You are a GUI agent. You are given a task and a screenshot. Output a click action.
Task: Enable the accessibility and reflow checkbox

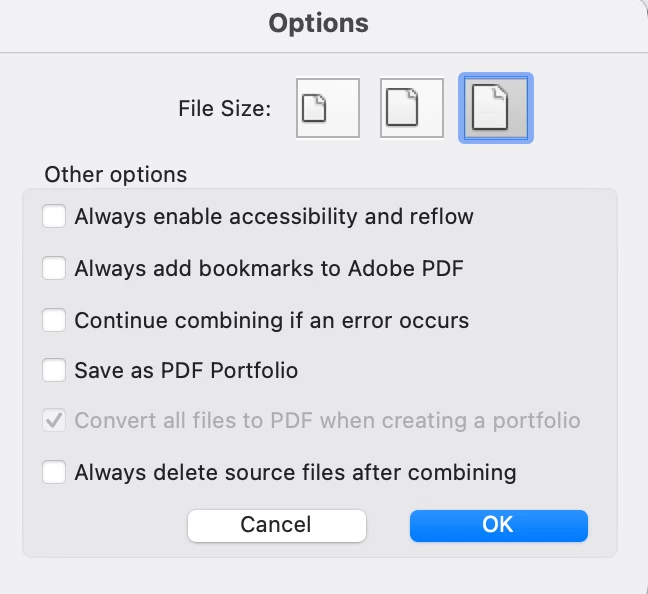tap(54, 216)
